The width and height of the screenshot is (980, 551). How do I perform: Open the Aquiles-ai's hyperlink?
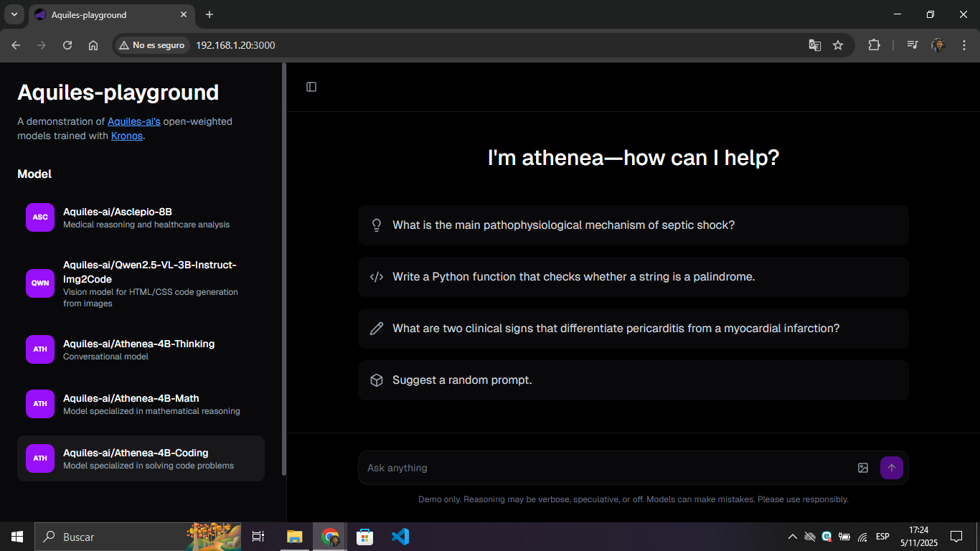click(x=133, y=121)
